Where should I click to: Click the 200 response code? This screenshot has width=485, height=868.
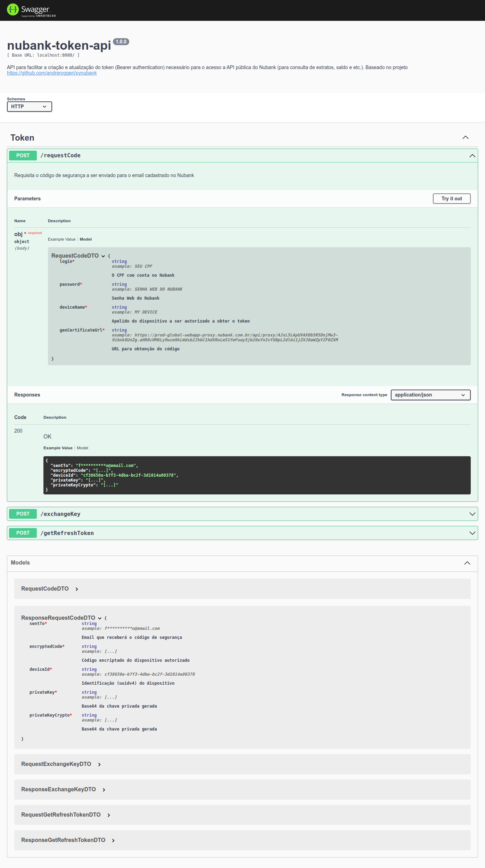[18, 431]
